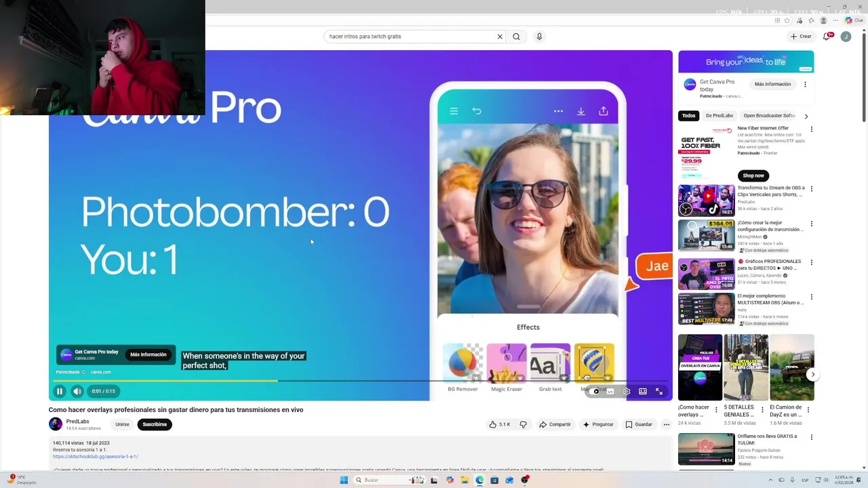Save the video with Guardar

[x=639, y=424]
